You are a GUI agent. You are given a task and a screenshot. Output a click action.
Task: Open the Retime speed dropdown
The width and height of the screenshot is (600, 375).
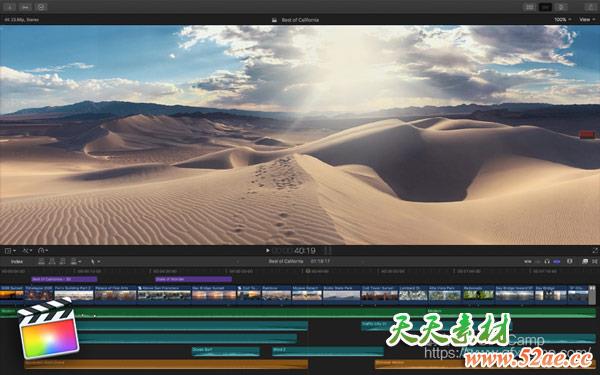pos(43,251)
